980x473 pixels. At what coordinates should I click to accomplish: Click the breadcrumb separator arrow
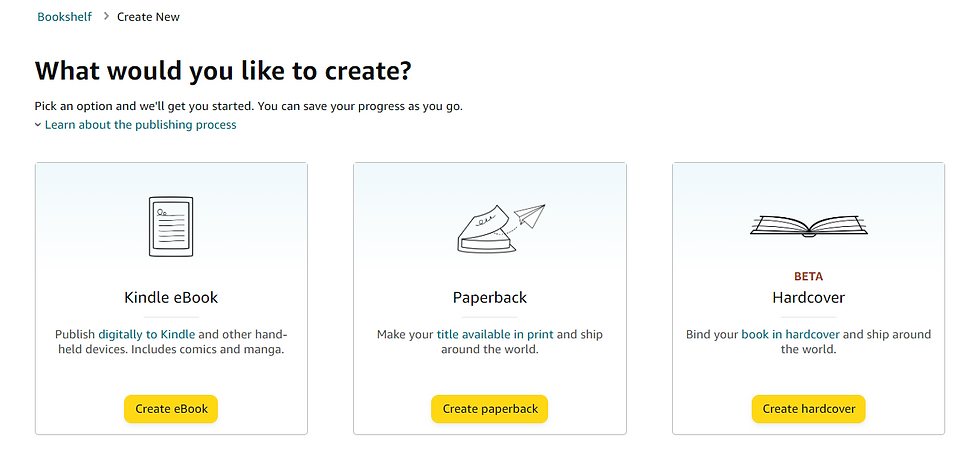(106, 17)
